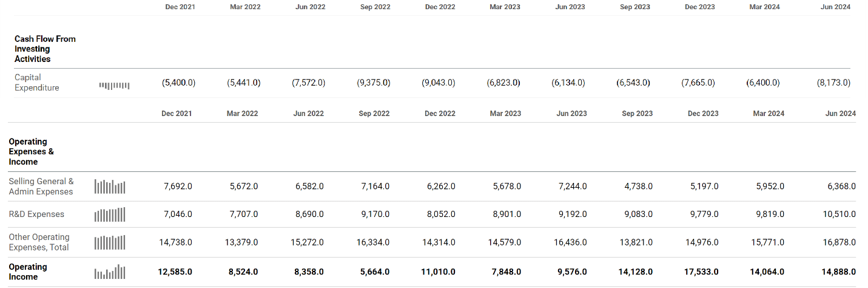This screenshot has height=288, width=868.
Task: Click Selling General & Admin Expenses label
Action: (41, 186)
